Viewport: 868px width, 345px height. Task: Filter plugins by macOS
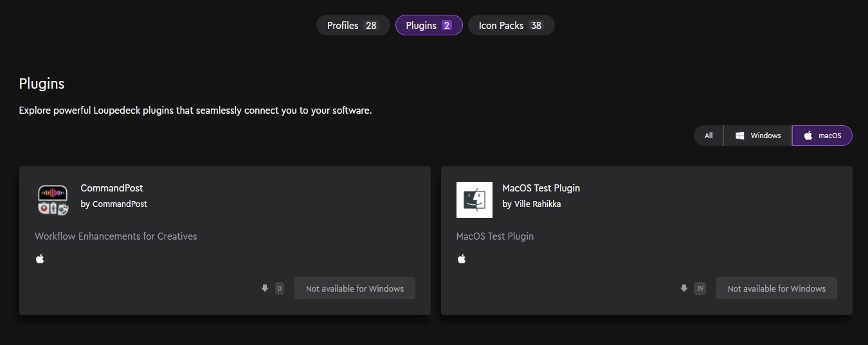pos(822,136)
